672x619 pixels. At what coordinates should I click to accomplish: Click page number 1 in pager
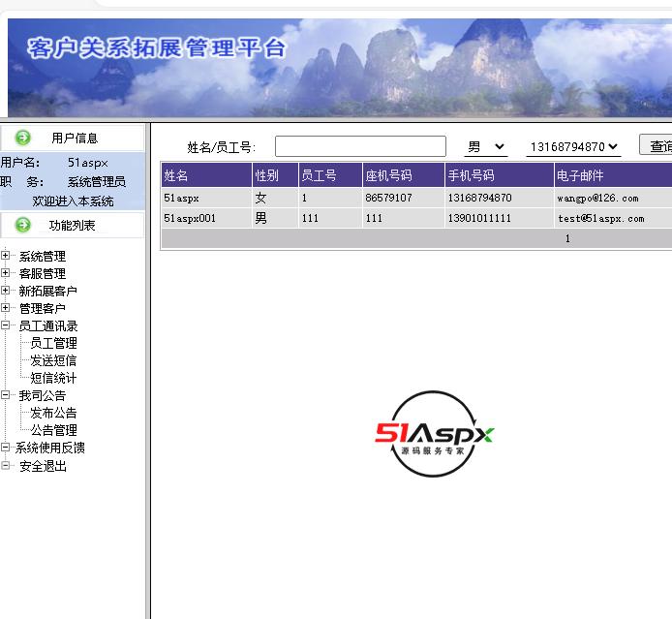(x=567, y=238)
